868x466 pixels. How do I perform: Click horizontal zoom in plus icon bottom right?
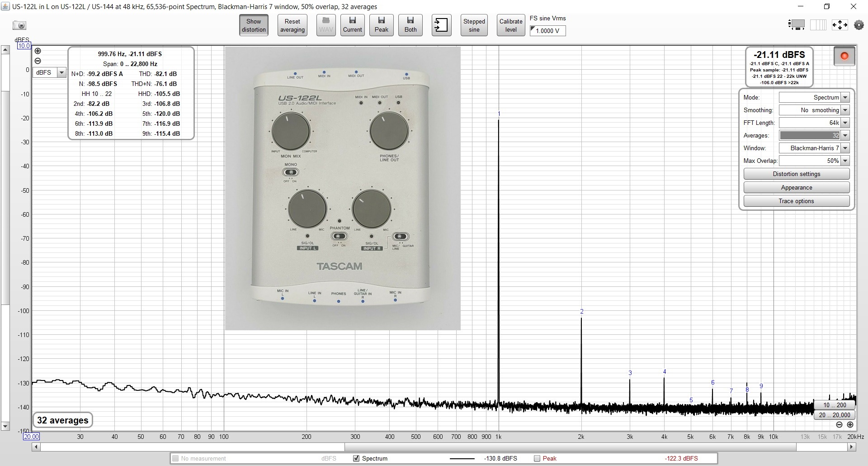tap(850, 425)
